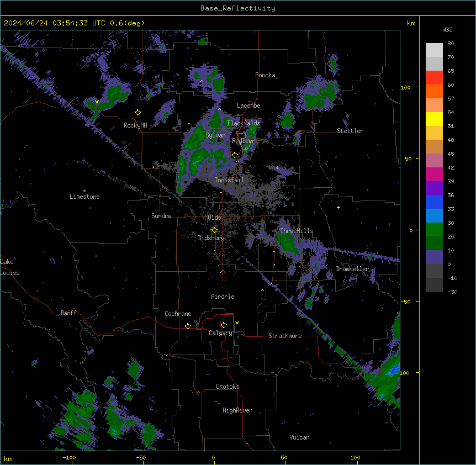Select the purple 10 dBZ legend color
Screen dimensions: 476x465
pyautogui.click(x=434, y=257)
